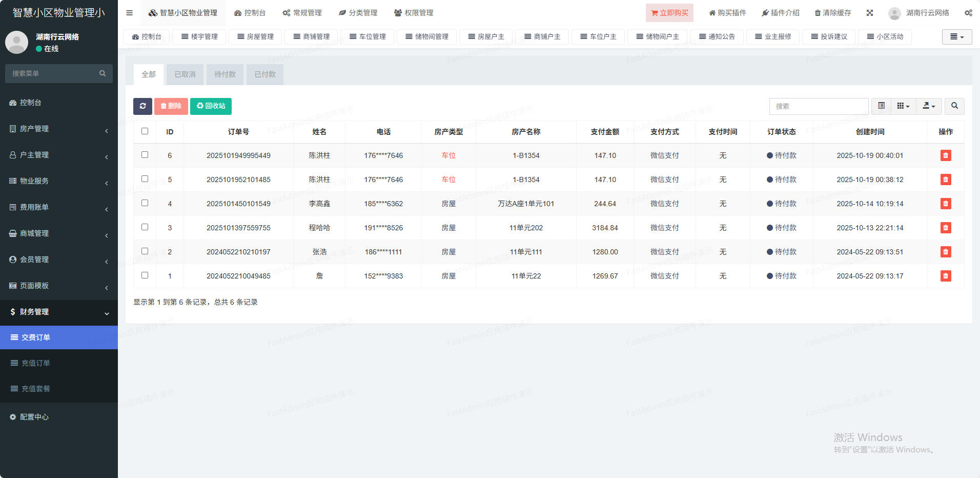Delete order row with ID 6
Image resolution: width=980 pixels, height=478 pixels.
[x=946, y=155]
